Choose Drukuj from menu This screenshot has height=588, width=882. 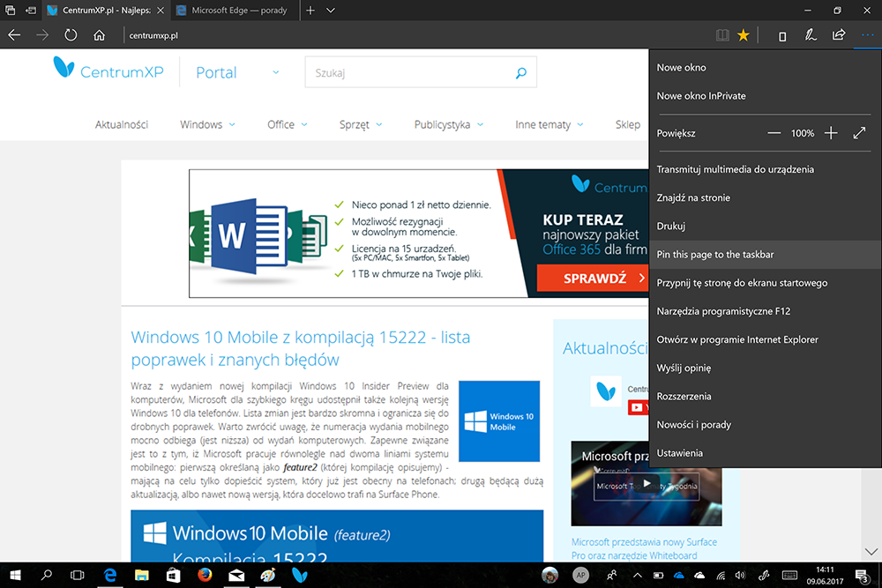[x=765, y=226]
